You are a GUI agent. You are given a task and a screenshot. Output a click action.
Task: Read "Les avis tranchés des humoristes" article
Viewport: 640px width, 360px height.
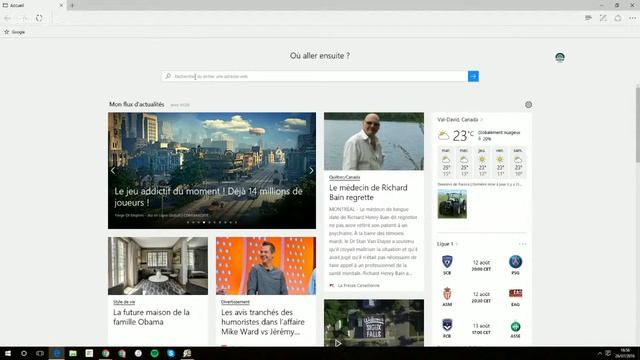coord(262,322)
